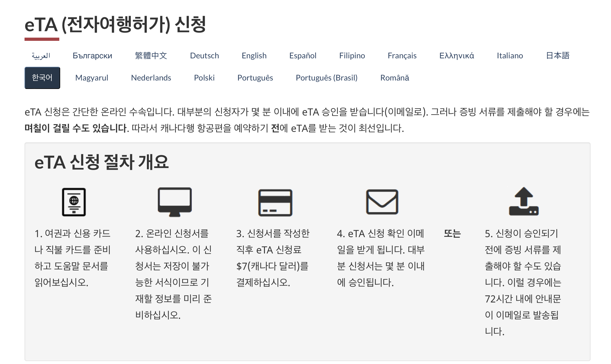Switch to the English language tab
611x364 pixels.
coord(254,56)
